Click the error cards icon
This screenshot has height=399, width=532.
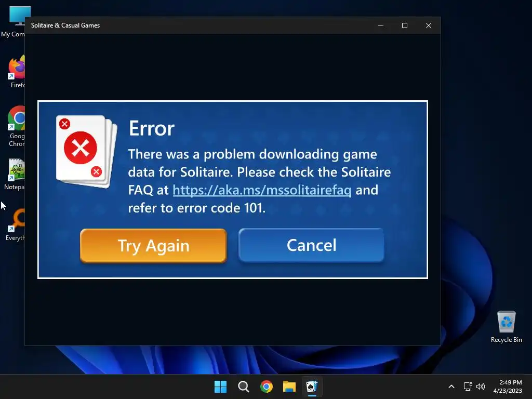[87, 152]
